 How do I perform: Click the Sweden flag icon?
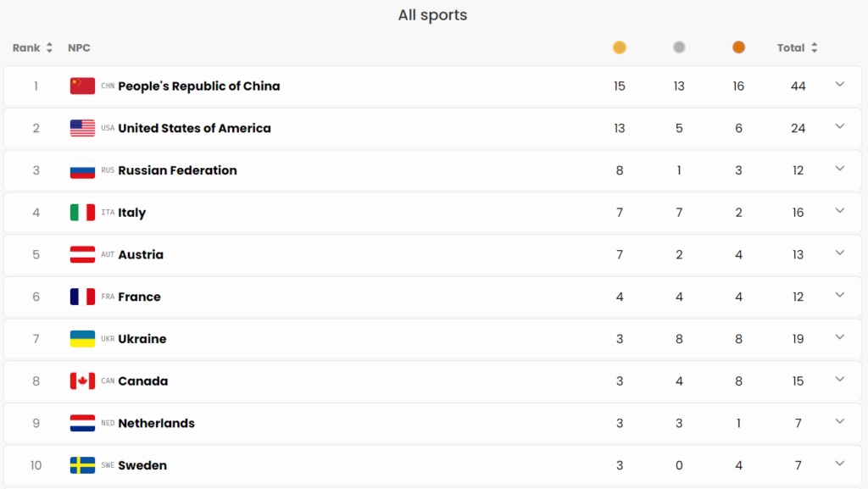(82, 465)
